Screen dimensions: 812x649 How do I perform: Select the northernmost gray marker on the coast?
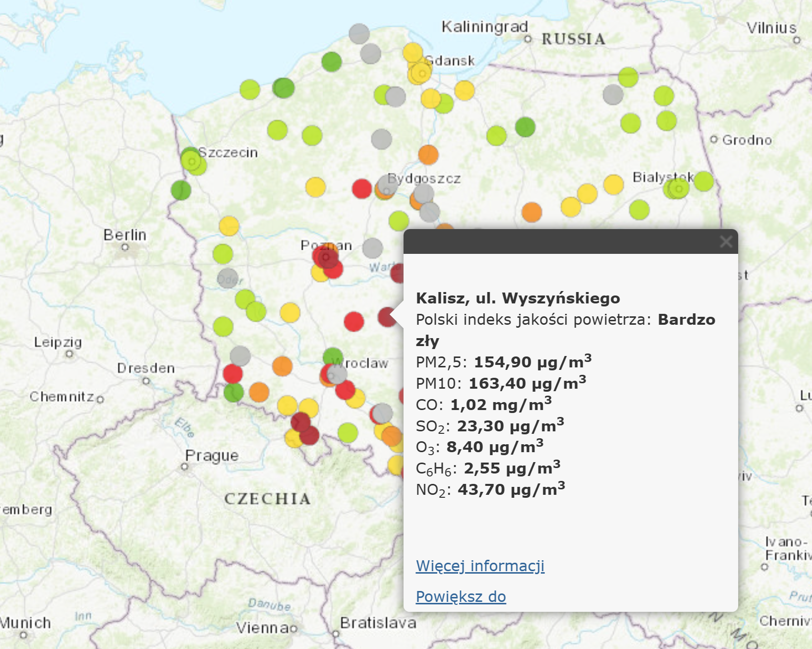tap(359, 34)
